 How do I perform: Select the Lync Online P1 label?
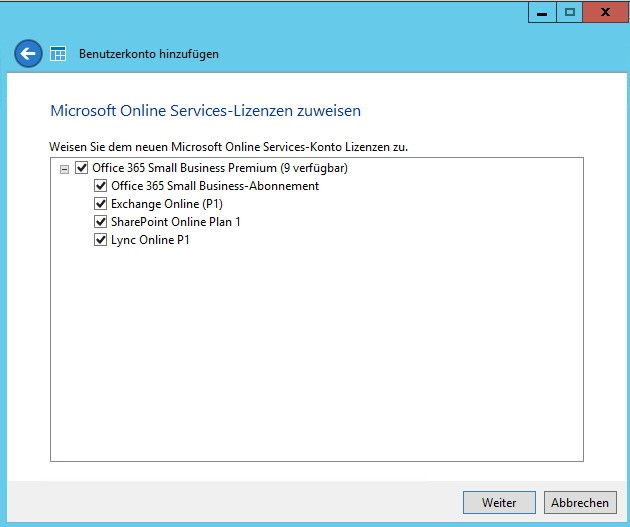(x=150, y=240)
